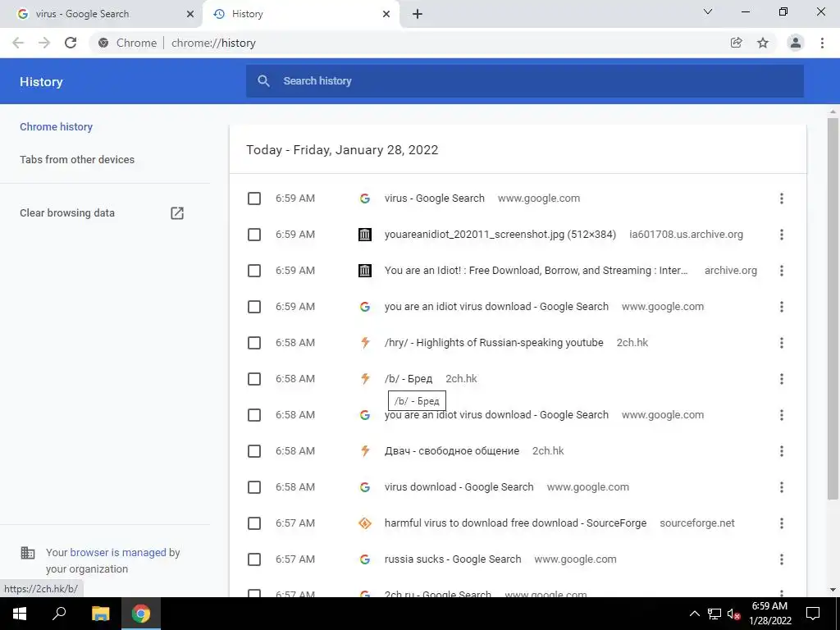Check the 'virus download - Google Search' entry
The image size is (840, 630).
[254, 487]
